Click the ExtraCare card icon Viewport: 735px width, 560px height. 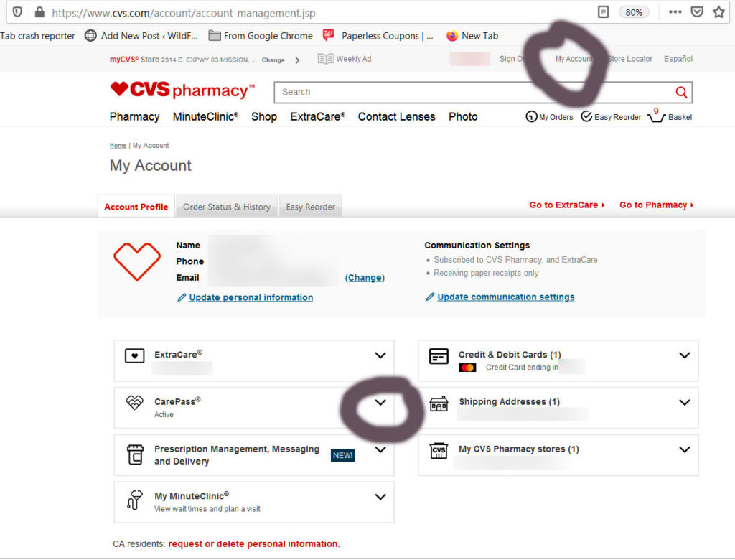point(134,355)
